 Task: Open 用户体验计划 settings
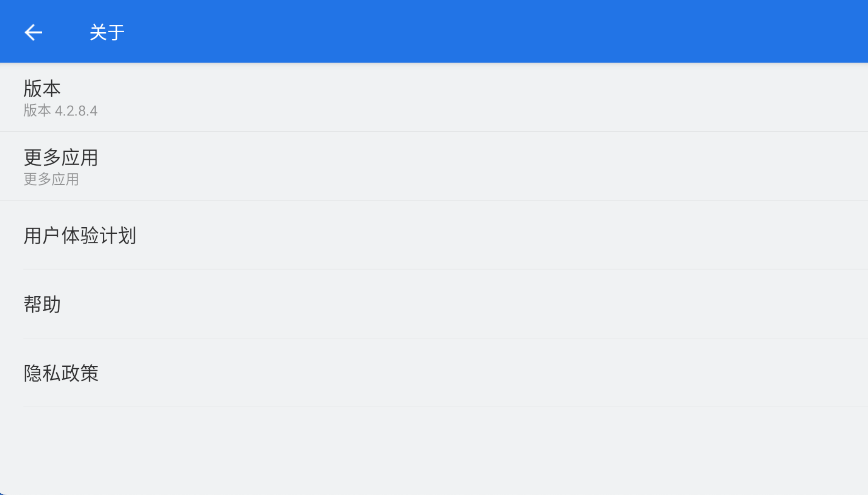click(434, 235)
